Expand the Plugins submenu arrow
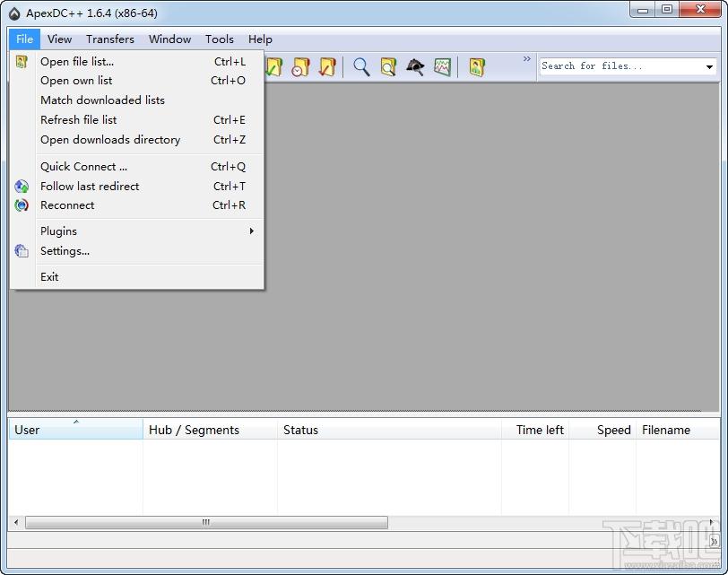 point(251,231)
